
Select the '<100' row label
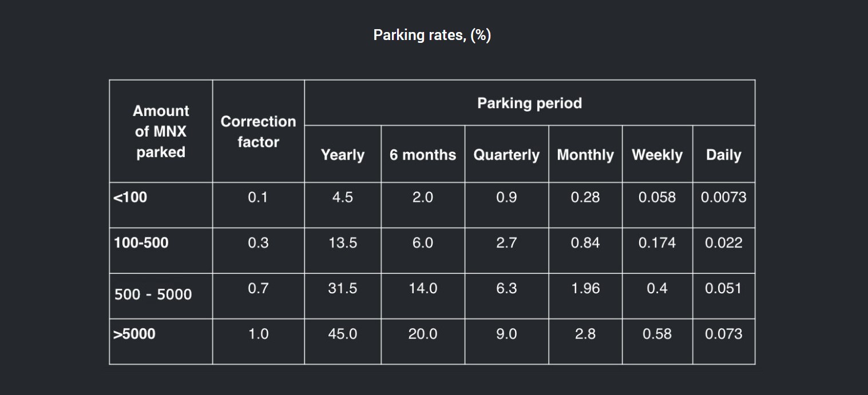pos(130,198)
